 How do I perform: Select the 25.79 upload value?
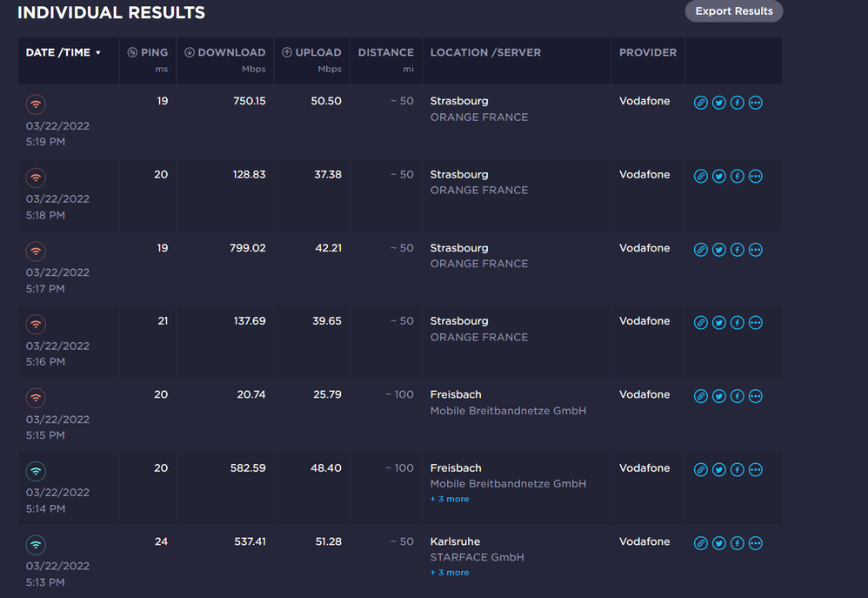tap(327, 394)
